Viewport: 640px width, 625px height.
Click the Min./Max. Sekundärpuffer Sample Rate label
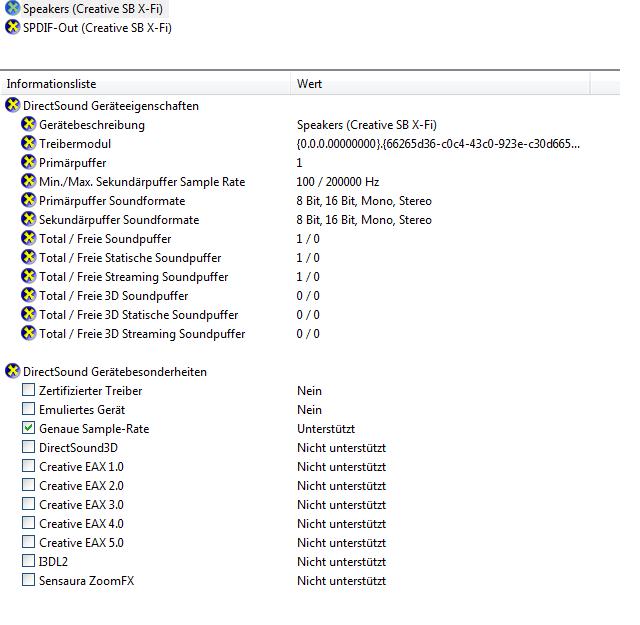pyautogui.click(x=142, y=182)
